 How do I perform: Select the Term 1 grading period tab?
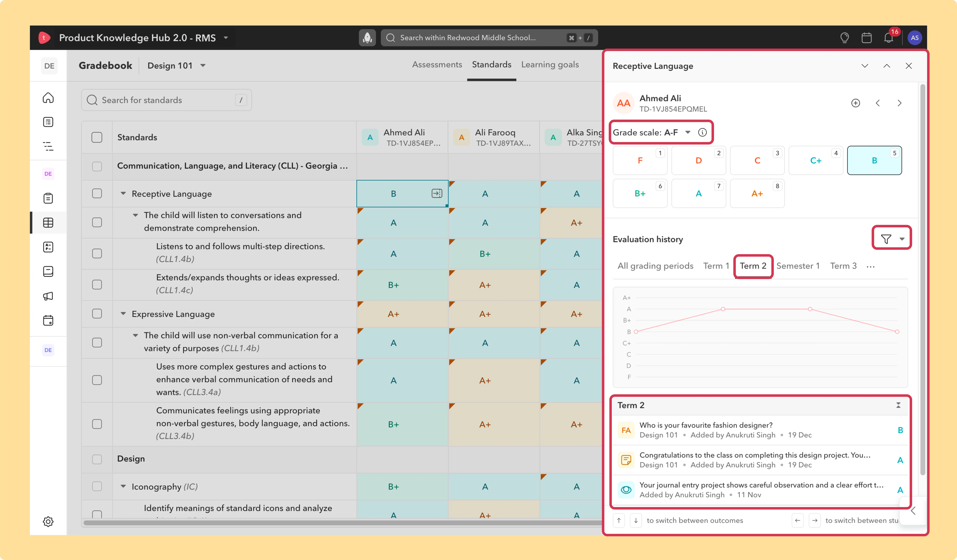(x=716, y=266)
